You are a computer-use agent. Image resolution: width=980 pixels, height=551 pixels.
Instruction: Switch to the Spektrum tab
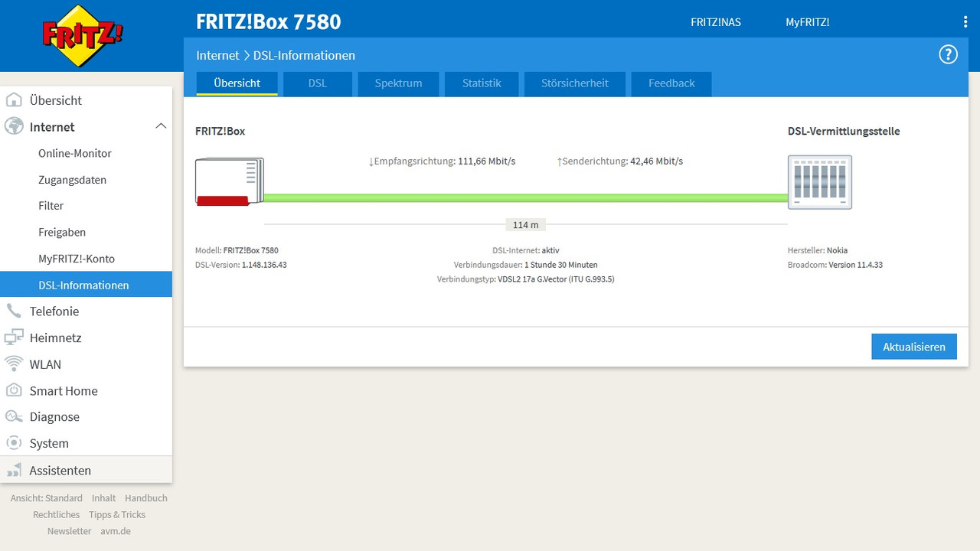(398, 83)
